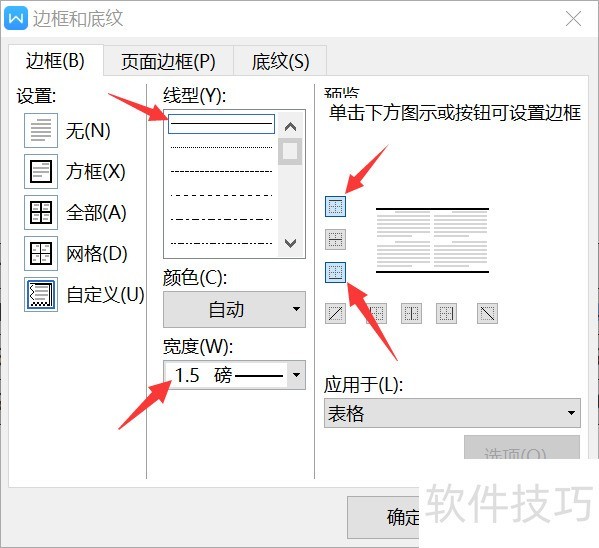This screenshot has width=599, height=548.
Task: Toggle the inside horizontal border button
Action: coord(335,239)
